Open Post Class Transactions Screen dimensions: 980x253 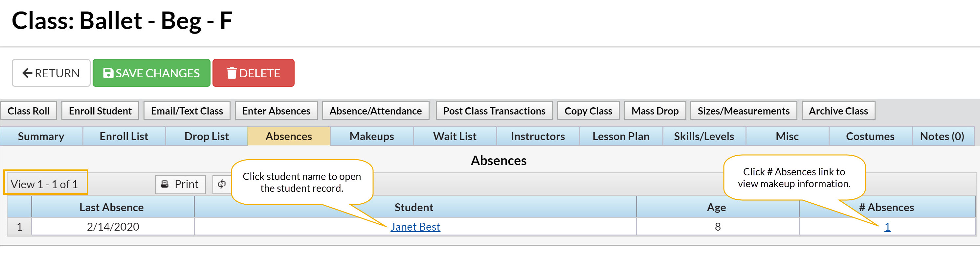pyautogui.click(x=494, y=111)
